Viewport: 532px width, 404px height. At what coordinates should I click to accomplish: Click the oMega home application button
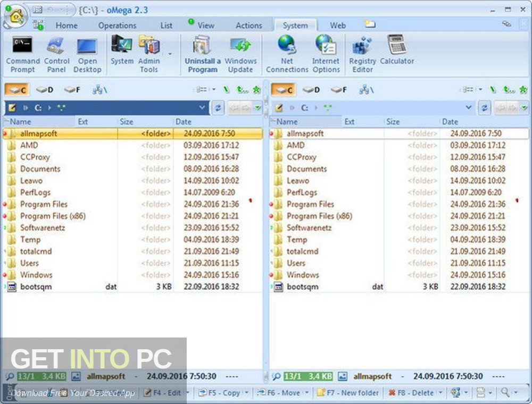[x=15, y=15]
